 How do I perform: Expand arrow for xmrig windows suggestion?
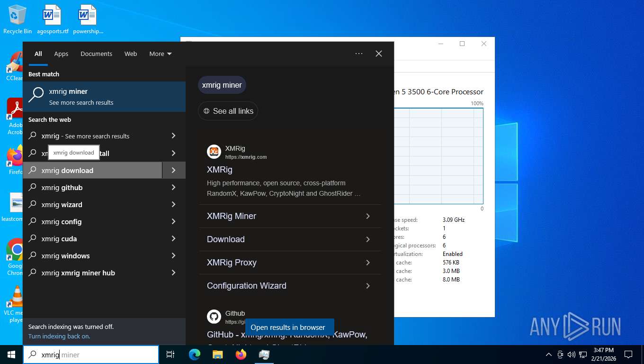point(174,255)
